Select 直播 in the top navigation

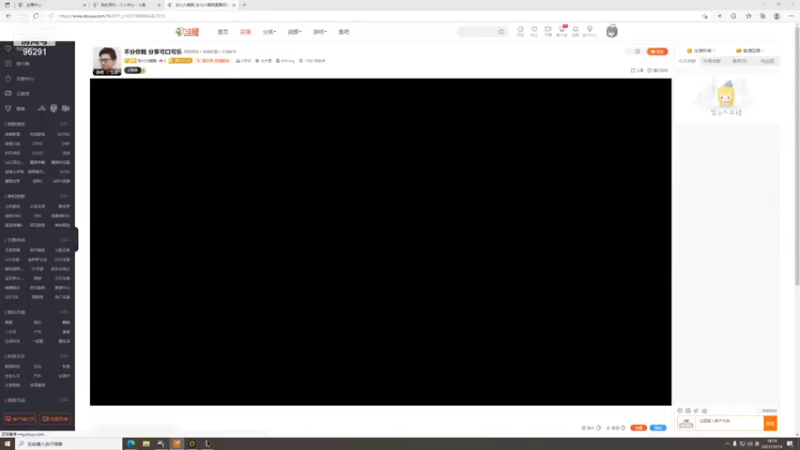(x=245, y=32)
